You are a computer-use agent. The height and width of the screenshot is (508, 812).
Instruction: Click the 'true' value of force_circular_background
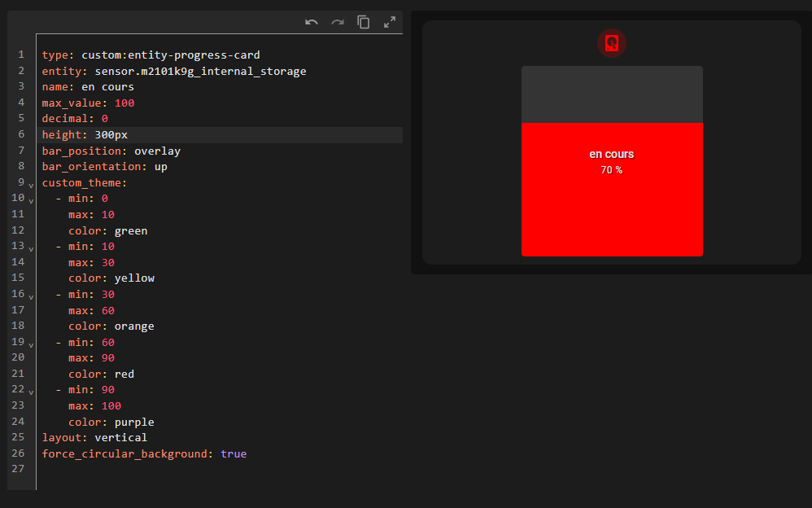(x=234, y=453)
